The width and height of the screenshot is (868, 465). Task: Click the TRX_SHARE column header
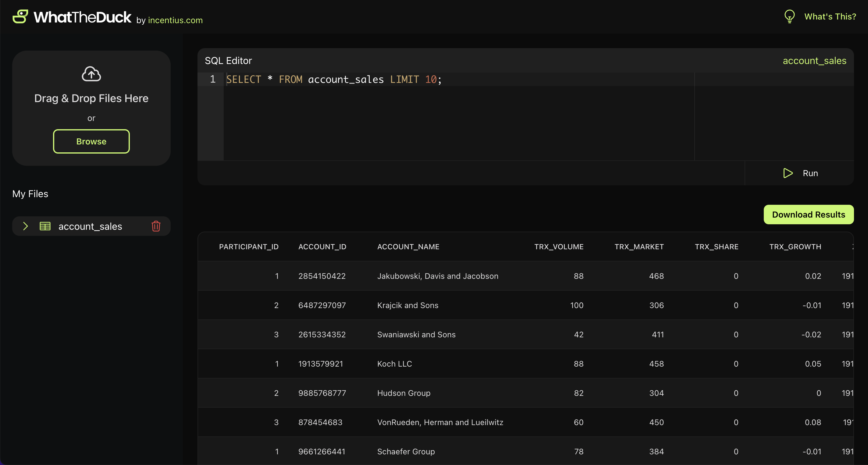(716, 247)
